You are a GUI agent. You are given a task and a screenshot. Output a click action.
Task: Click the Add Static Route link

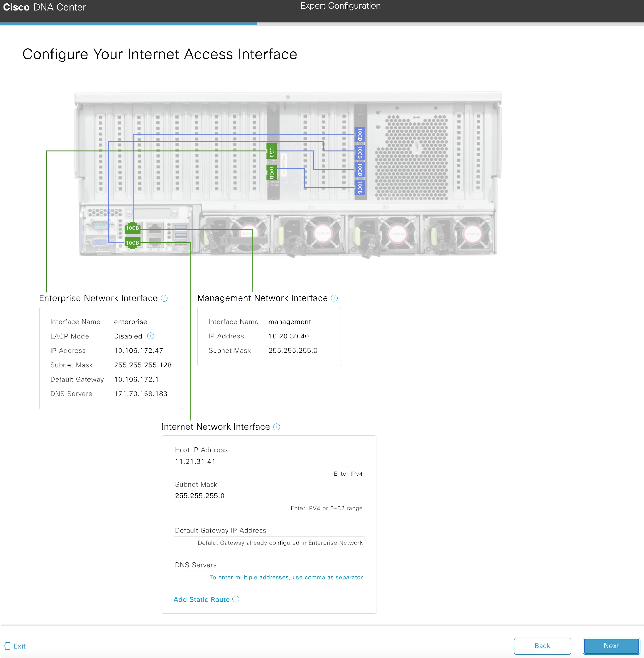(202, 599)
